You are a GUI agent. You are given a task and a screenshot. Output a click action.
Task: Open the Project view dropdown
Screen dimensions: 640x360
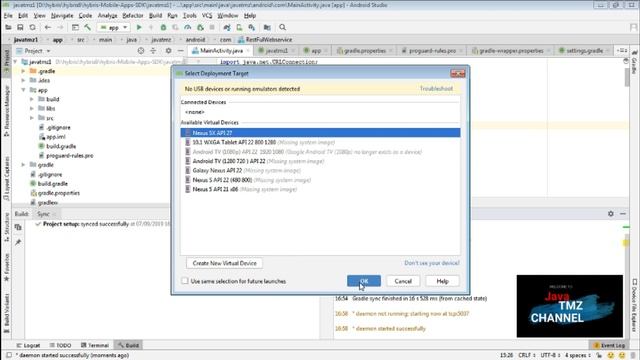(x=33, y=51)
